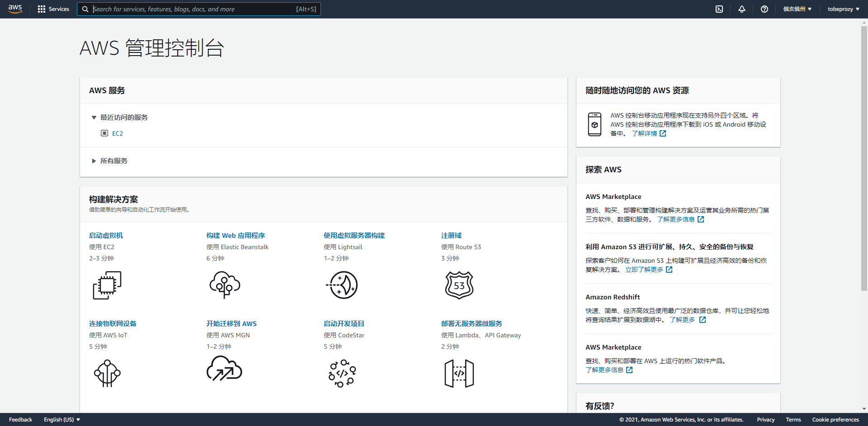Open the CloudShell terminal icon
The width and height of the screenshot is (868, 426).
[719, 9]
